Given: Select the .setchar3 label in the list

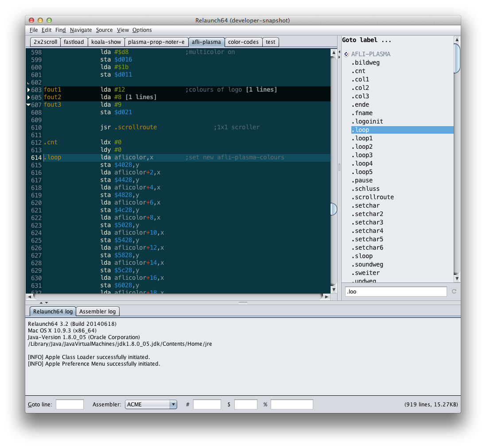Looking at the screenshot, I should click(369, 222).
